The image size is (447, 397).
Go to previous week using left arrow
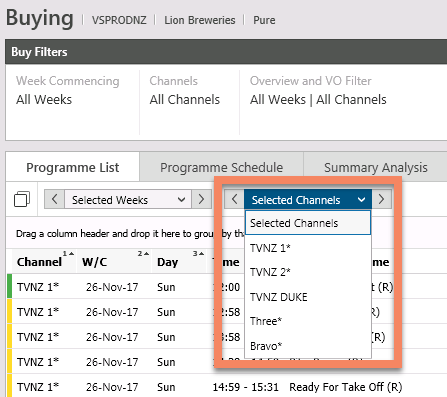click(x=54, y=199)
